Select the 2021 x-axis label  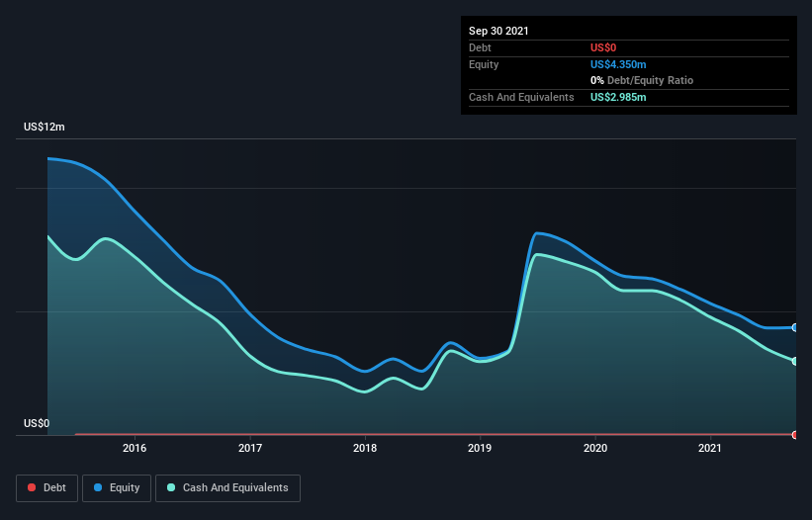[710, 448]
